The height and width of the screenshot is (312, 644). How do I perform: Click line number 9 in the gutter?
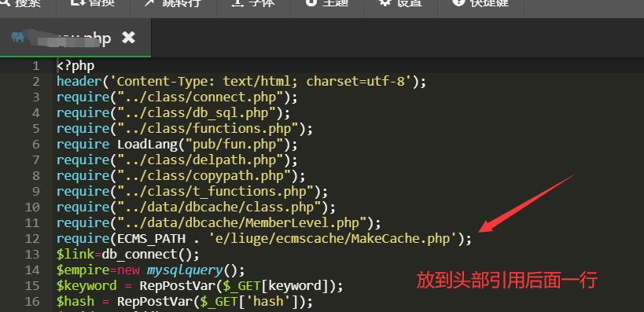pos(35,191)
